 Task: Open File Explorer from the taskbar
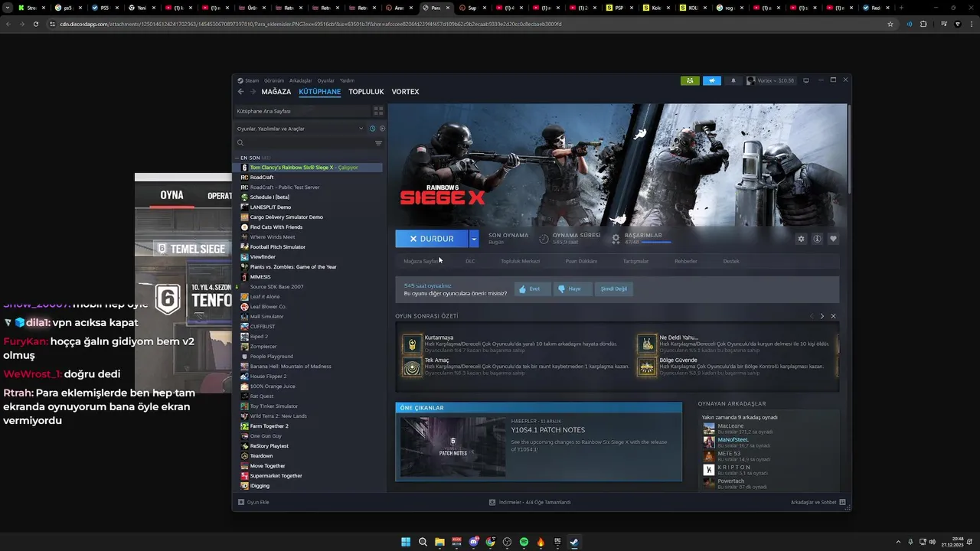pyautogui.click(x=439, y=542)
